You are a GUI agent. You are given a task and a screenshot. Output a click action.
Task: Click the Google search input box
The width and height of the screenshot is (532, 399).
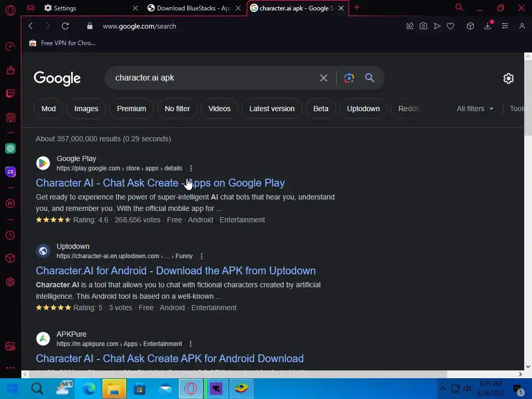click(x=214, y=78)
